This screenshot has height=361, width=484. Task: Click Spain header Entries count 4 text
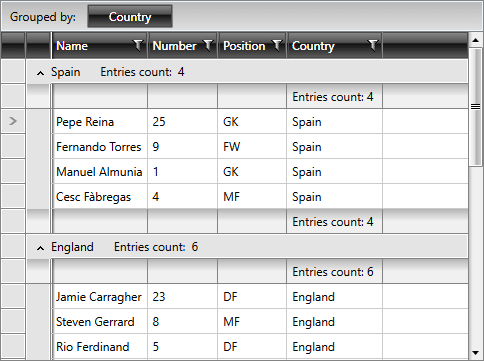142,72
